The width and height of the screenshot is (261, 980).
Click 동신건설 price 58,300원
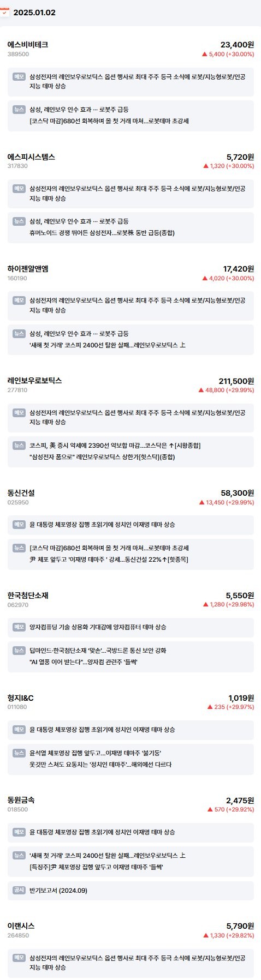click(237, 493)
